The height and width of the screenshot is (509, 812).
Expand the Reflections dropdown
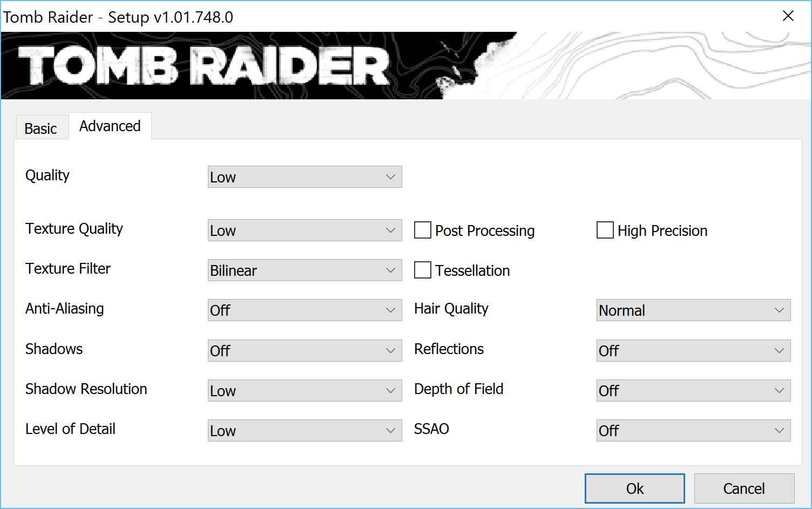pos(693,351)
